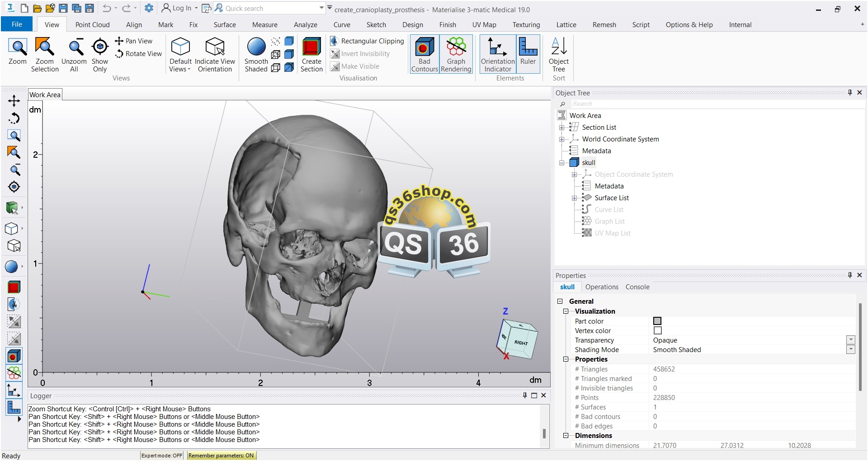Toggle ruler icon in left sidebar
The image size is (868, 461).
pos(14,407)
